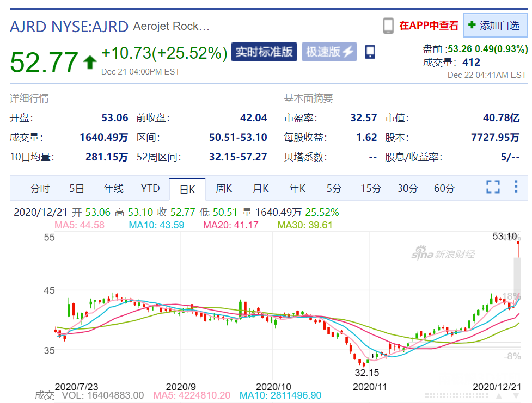Click the 前收盘 value 42.04
This screenshot has width=532, height=403.
pos(253,118)
